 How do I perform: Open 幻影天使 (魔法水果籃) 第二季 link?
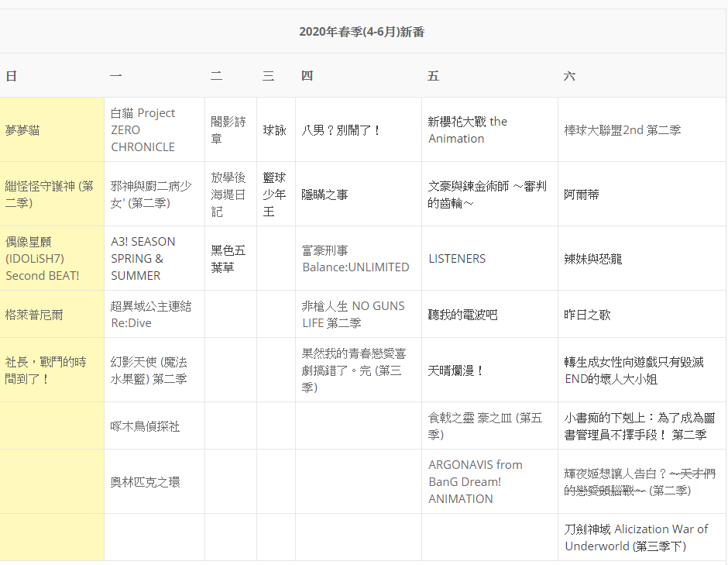[149, 370]
